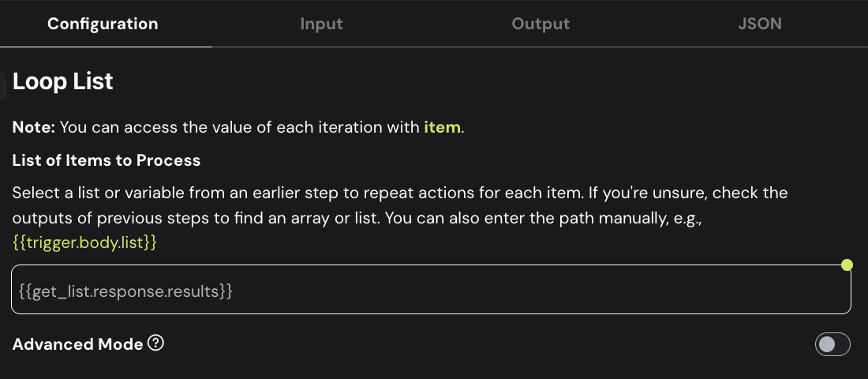The height and width of the screenshot is (379, 868).
Task: Open the Configuration tab
Action: (103, 24)
